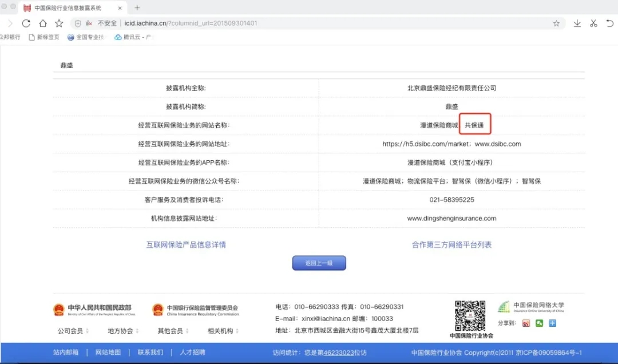Click the website address https://h5.dsibc.com/market

coord(426,144)
